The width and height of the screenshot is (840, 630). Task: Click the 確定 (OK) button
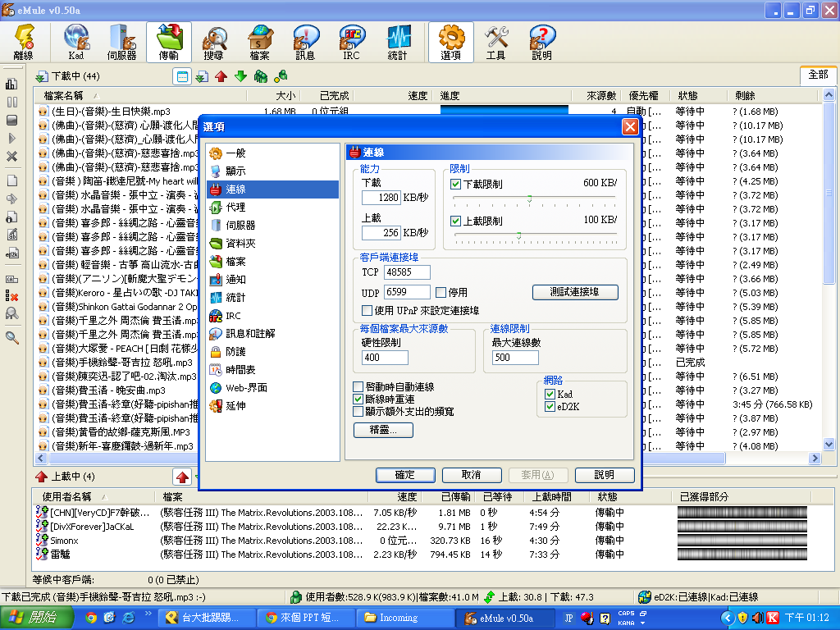405,475
